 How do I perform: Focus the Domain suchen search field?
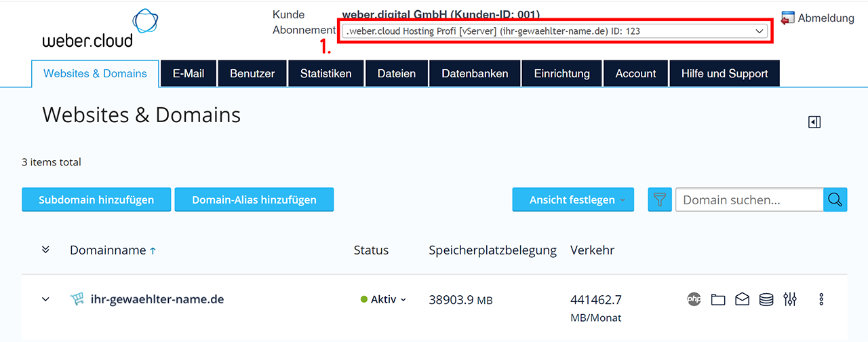(x=749, y=199)
